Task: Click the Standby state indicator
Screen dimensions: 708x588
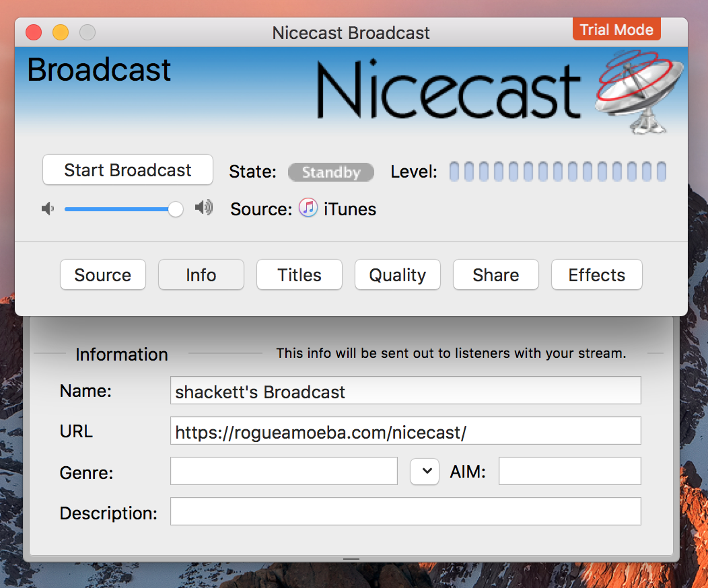Action: coord(331,172)
